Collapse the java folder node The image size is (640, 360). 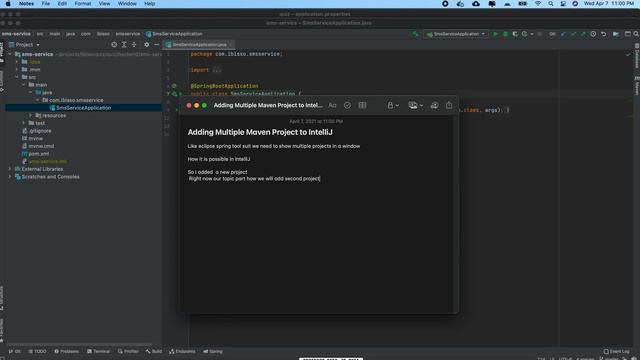(30, 92)
